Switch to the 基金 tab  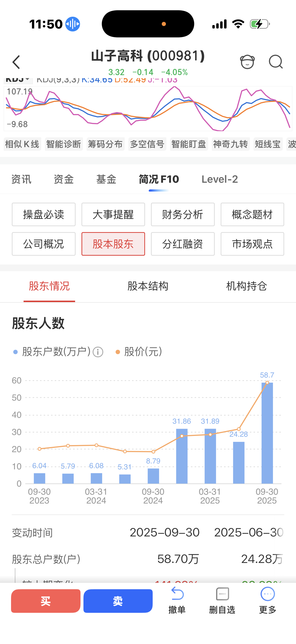(106, 179)
